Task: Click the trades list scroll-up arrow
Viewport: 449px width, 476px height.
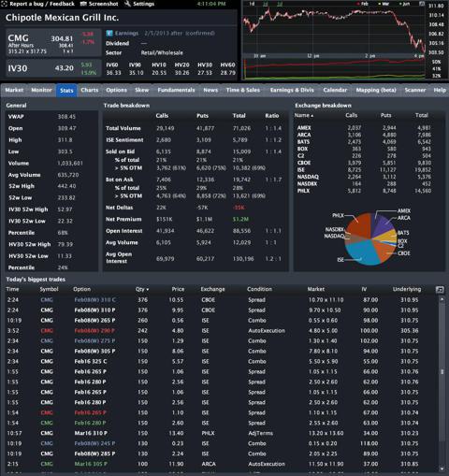Action: pos(442,299)
